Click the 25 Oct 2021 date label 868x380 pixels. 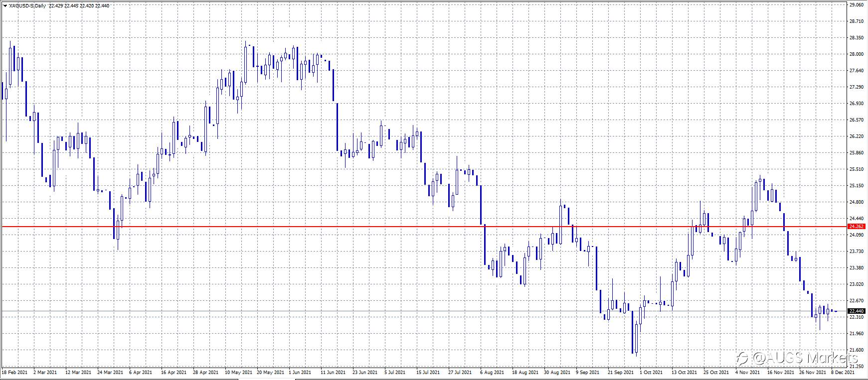715,372
